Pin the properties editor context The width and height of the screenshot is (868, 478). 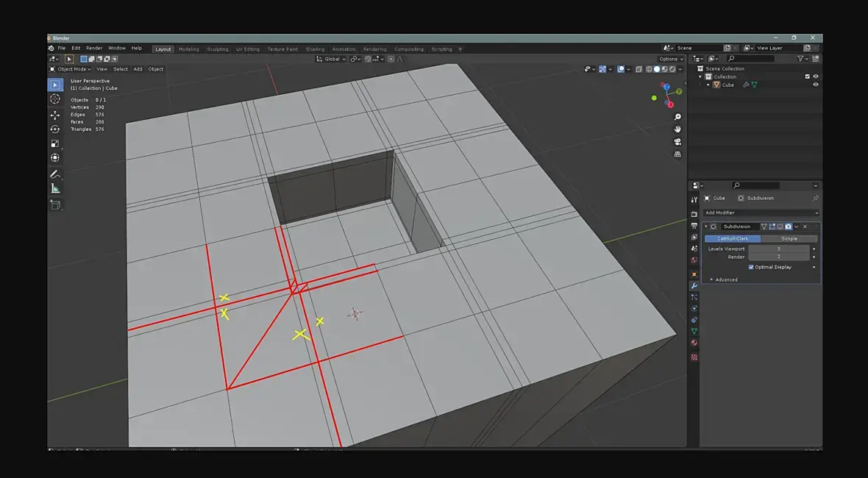[x=816, y=198]
